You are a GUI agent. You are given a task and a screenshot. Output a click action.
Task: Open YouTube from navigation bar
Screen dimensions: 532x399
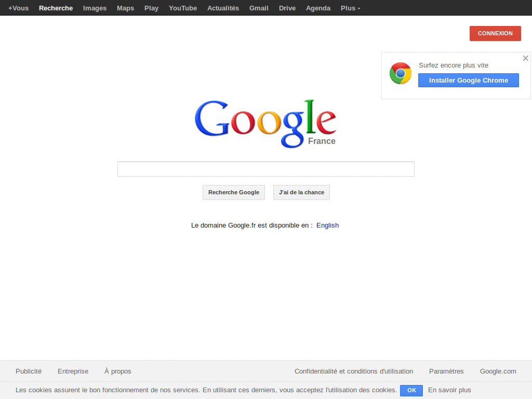click(x=183, y=8)
